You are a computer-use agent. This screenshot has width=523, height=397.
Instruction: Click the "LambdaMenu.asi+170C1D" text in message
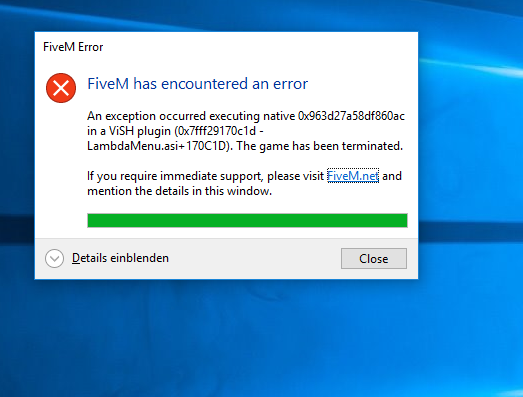click(159, 146)
